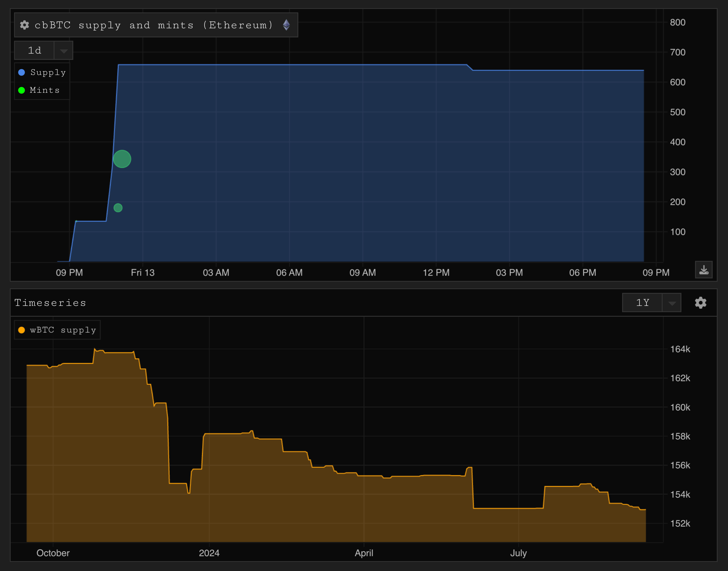Click the large green mint bubble
728x571 pixels.
(122, 159)
